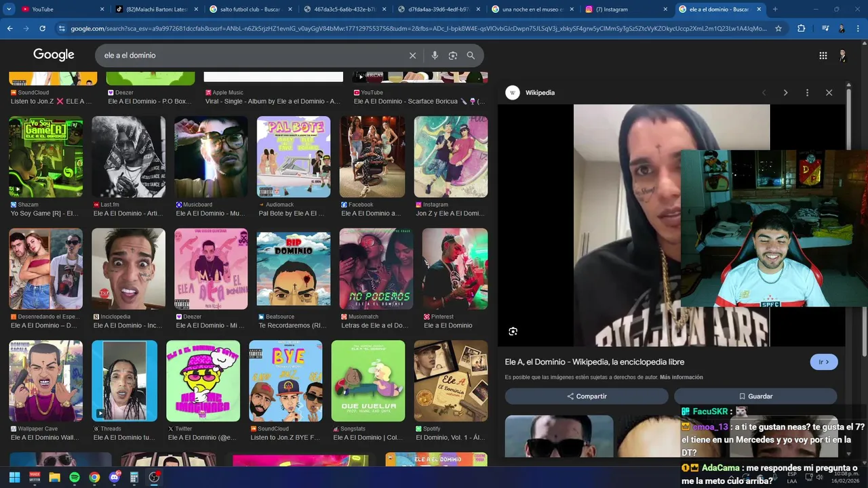Go back with the browser back arrow
Viewport: 868px width, 488px height.
[x=9, y=28]
